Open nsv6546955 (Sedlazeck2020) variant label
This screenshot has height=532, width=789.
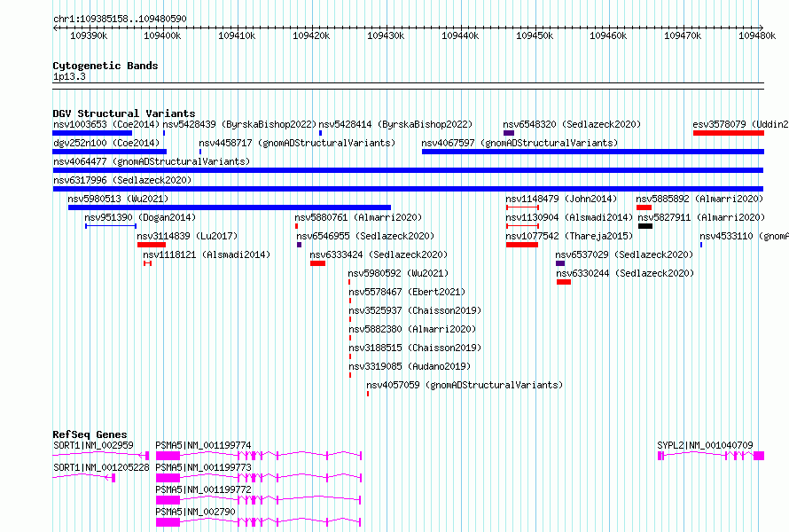tap(365, 236)
